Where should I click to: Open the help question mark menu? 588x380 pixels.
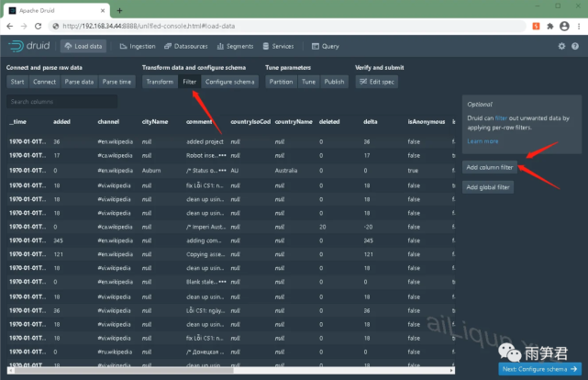click(576, 46)
